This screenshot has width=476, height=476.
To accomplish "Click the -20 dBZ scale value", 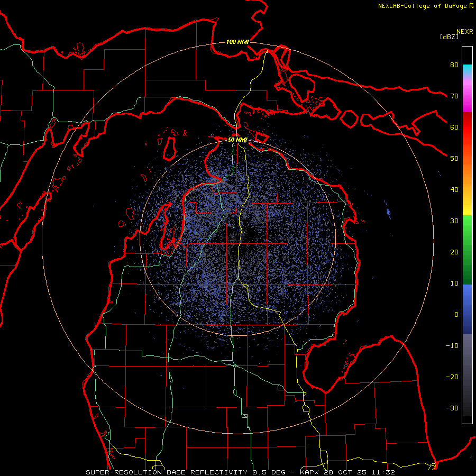I will (x=452, y=377).
